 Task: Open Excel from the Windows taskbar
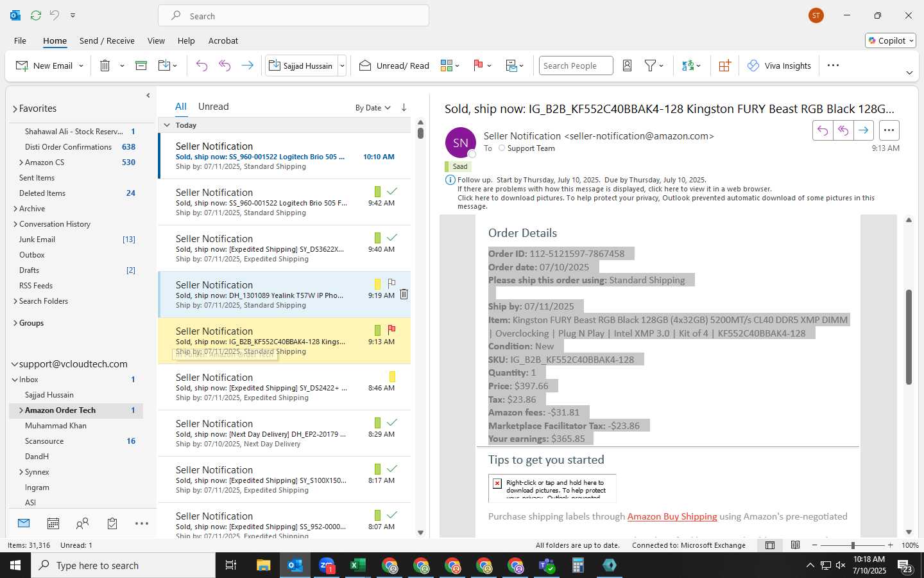(x=357, y=565)
